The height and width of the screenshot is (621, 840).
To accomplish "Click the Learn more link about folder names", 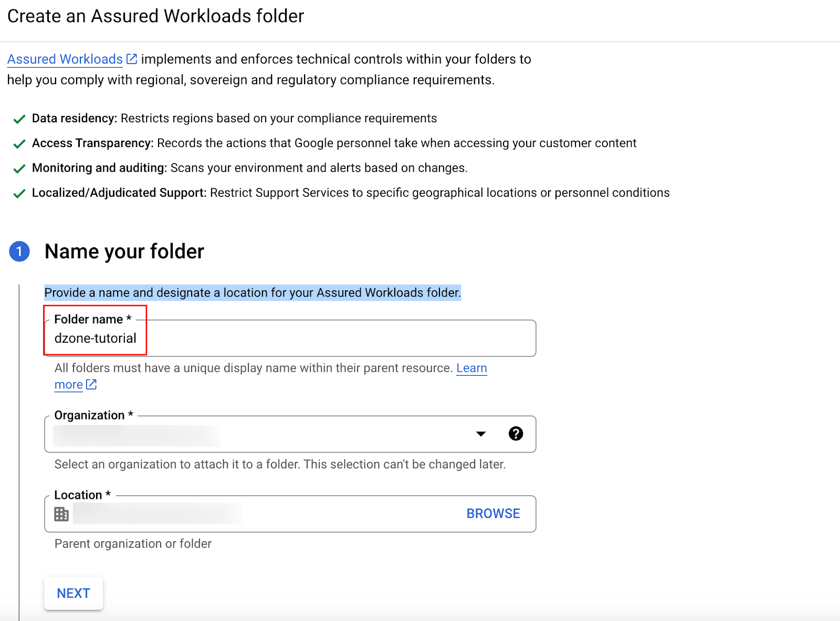I will (x=471, y=368).
